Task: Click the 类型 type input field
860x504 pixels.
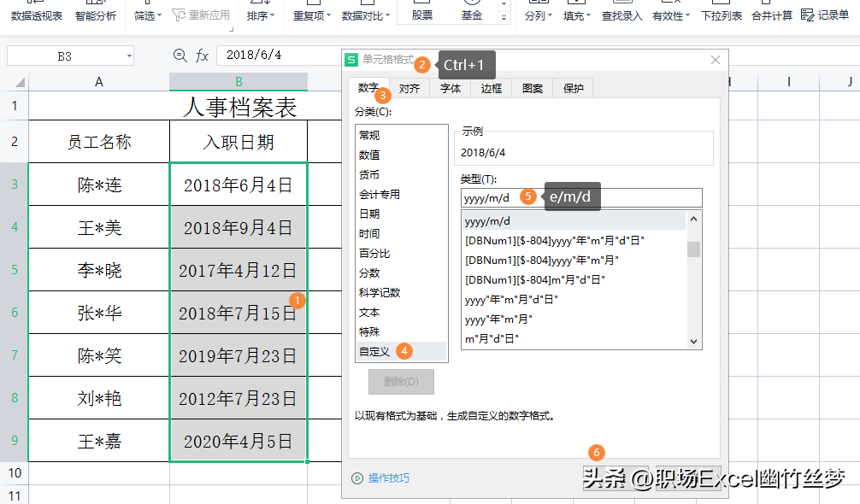Action: click(x=581, y=198)
